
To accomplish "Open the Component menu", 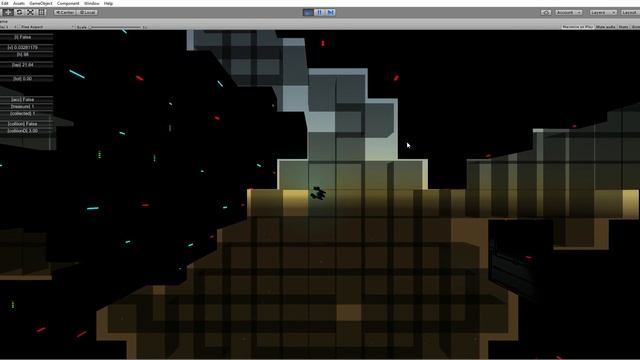I will coord(68,3).
